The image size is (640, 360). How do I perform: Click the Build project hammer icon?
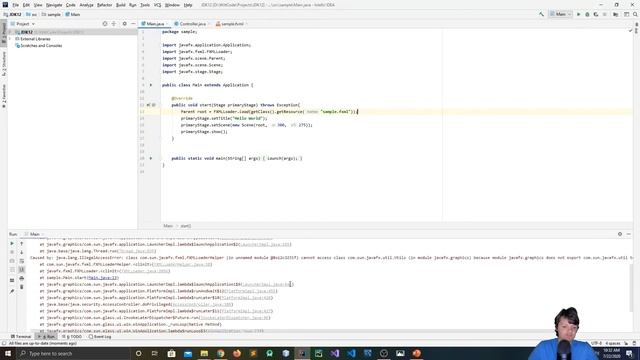point(541,14)
